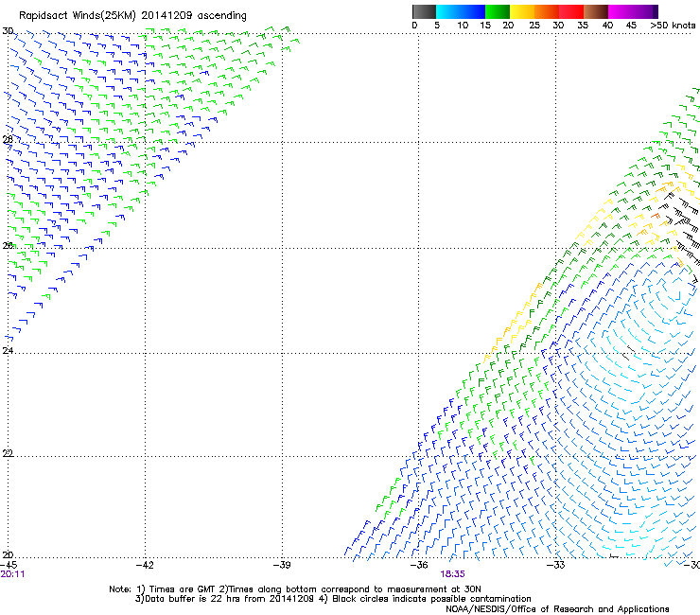Viewport: 700px width, 615px height.
Task: Click the longitude label -45
Action: (x=9, y=565)
